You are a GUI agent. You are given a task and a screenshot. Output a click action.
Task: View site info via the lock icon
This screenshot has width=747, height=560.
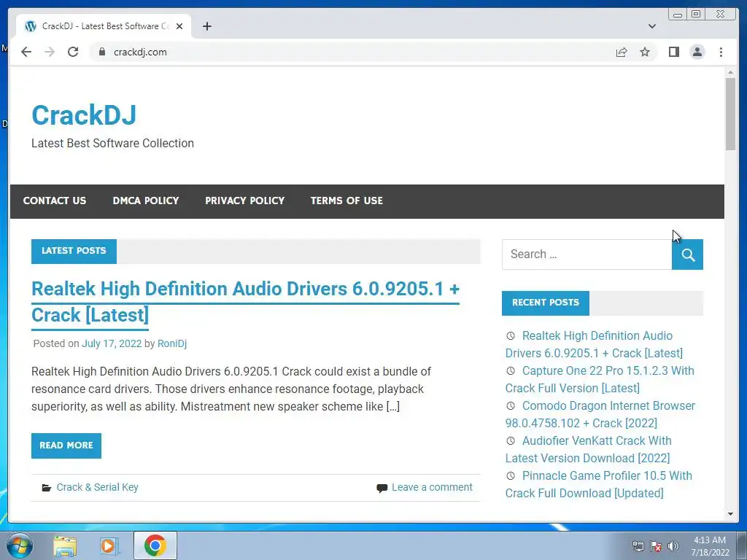(101, 52)
